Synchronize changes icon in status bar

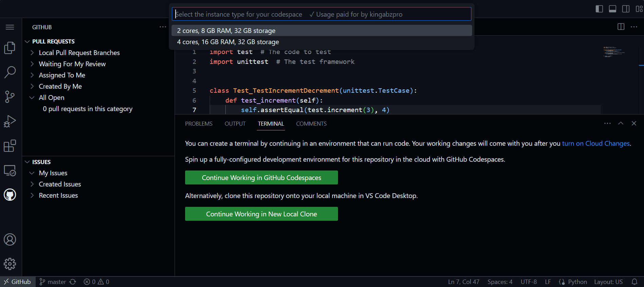coord(73,282)
